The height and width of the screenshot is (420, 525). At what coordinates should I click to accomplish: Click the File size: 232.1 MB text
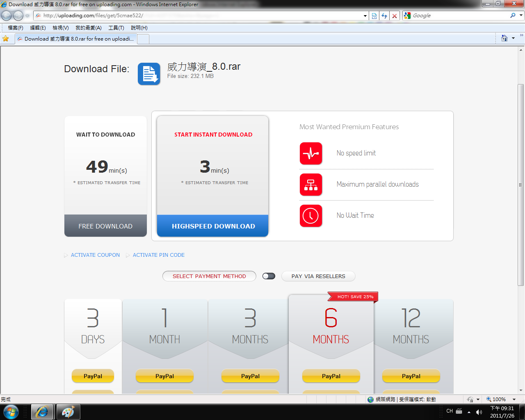tap(190, 76)
